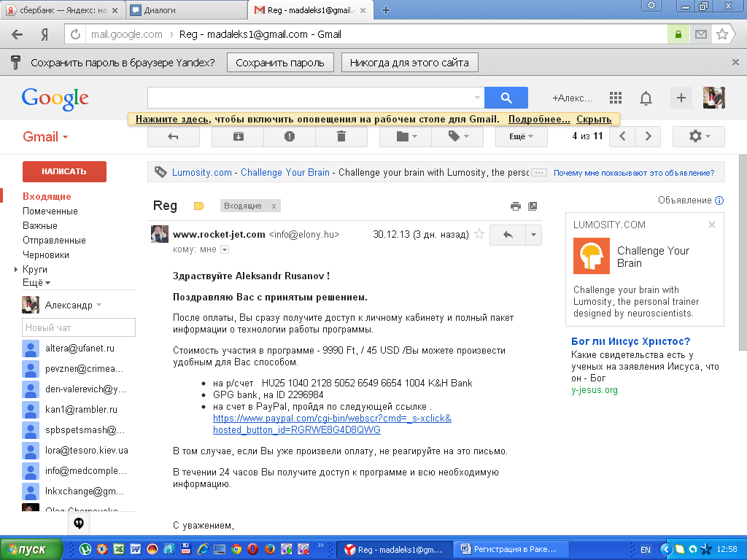Dismiss the save password bar

(735, 63)
